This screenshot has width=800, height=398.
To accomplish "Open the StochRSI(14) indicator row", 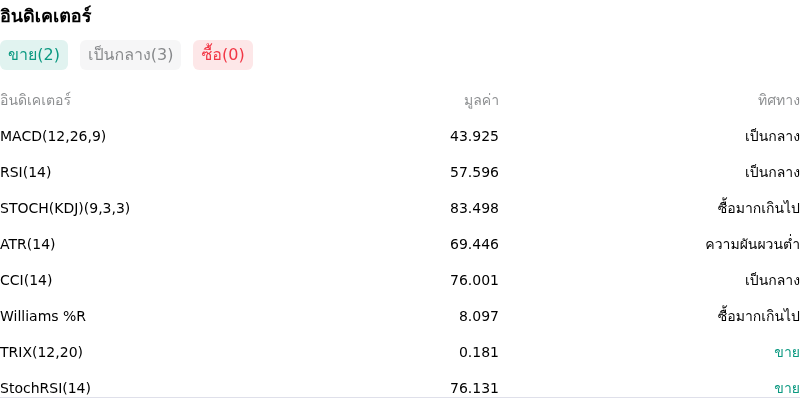I will 400,387.
